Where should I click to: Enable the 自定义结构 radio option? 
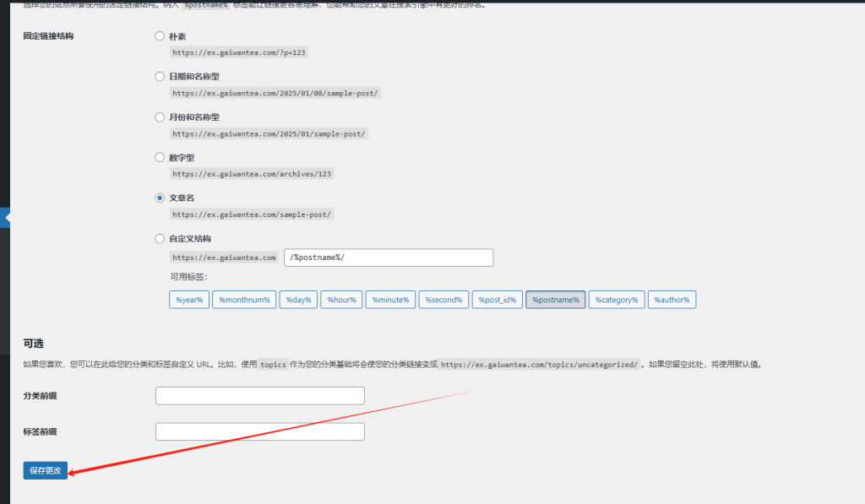pyautogui.click(x=160, y=239)
